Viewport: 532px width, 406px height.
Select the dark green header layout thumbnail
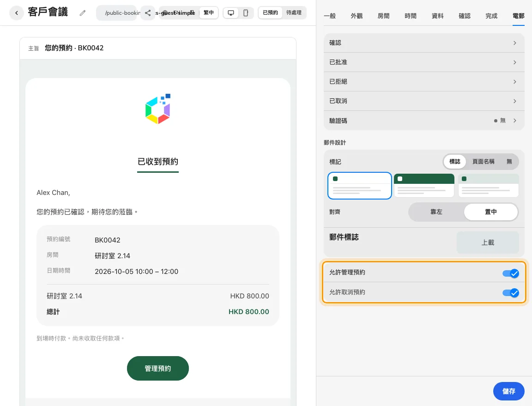[424, 186]
